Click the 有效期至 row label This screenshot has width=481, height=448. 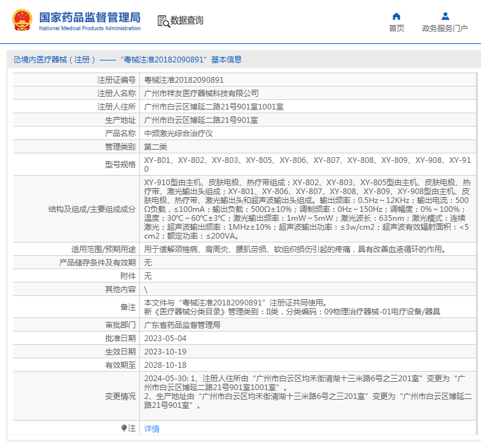(x=120, y=365)
